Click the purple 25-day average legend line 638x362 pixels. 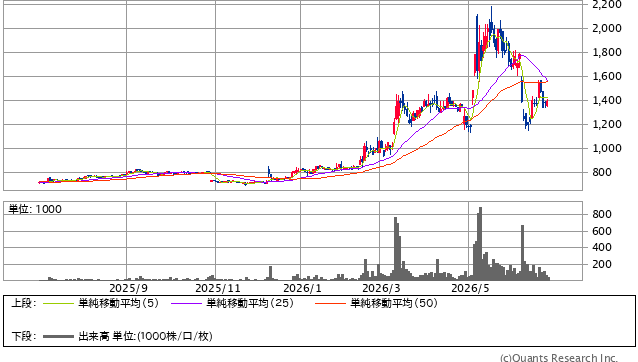coord(186,303)
